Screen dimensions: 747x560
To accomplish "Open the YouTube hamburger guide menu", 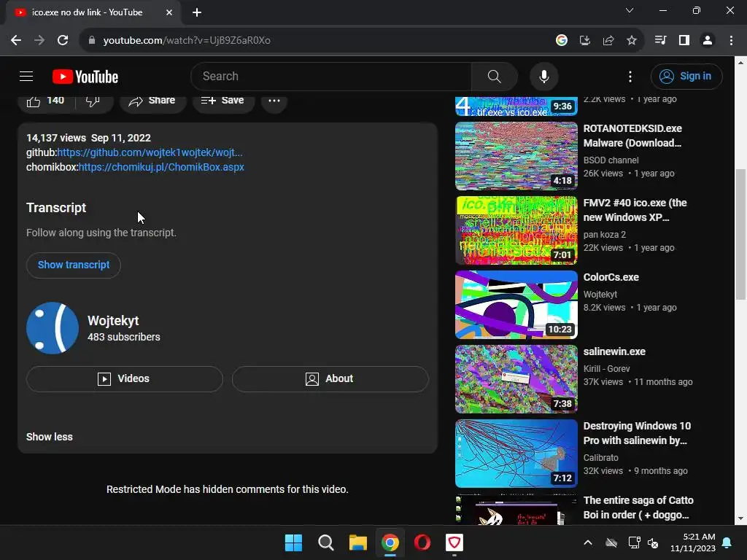I will 26,76.
